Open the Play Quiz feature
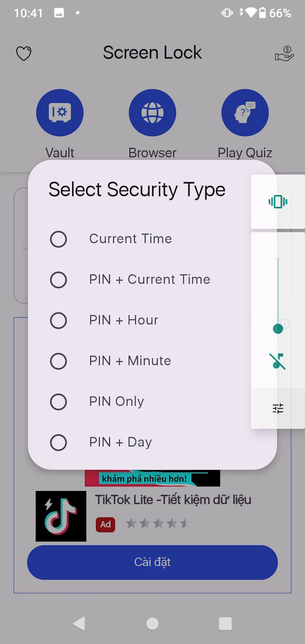This screenshot has height=644, width=305. click(x=245, y=112)
